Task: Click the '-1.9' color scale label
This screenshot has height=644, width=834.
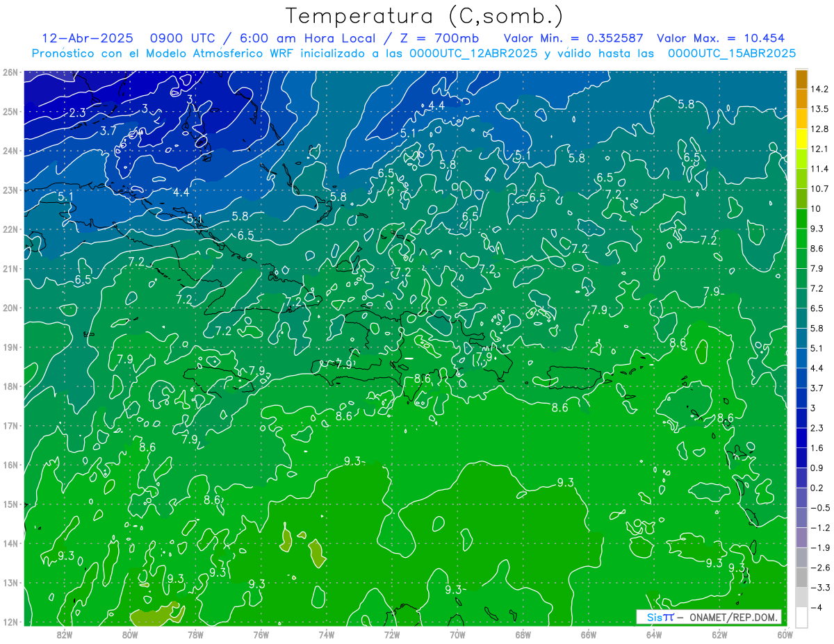Action: [819, 547]
